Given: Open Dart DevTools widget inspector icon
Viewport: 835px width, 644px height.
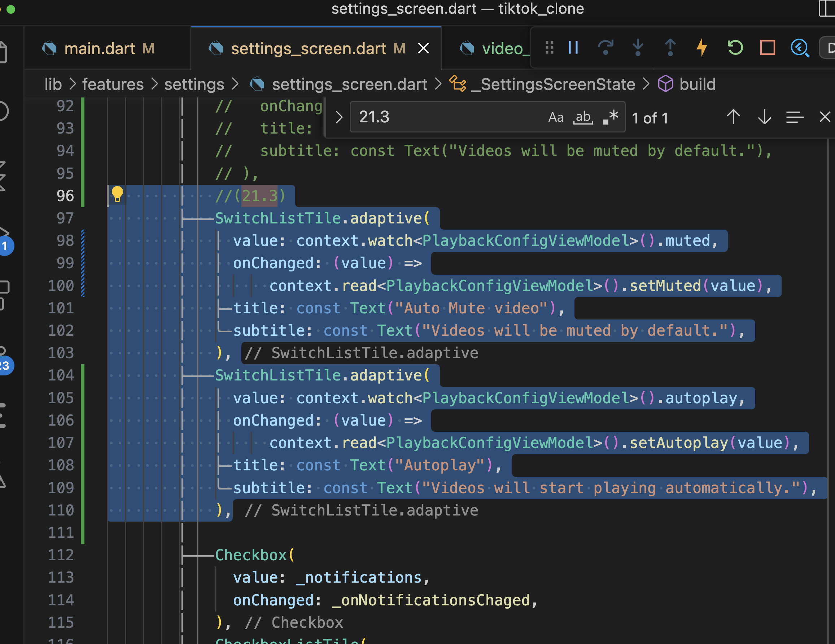Looking at the screenshot, I should (x=799, y=48).
